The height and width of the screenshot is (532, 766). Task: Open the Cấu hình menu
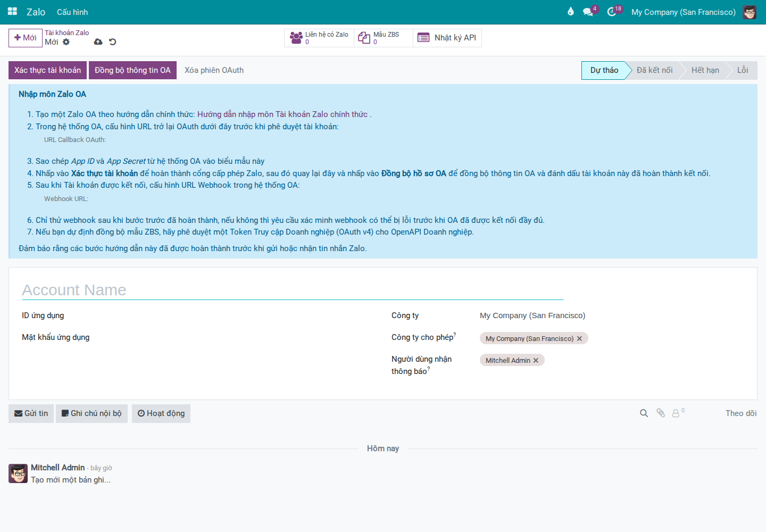pos(72,12)
